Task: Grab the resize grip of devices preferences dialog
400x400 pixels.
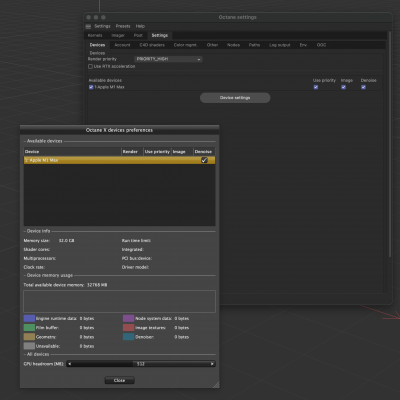Action: tap(216, 385)
